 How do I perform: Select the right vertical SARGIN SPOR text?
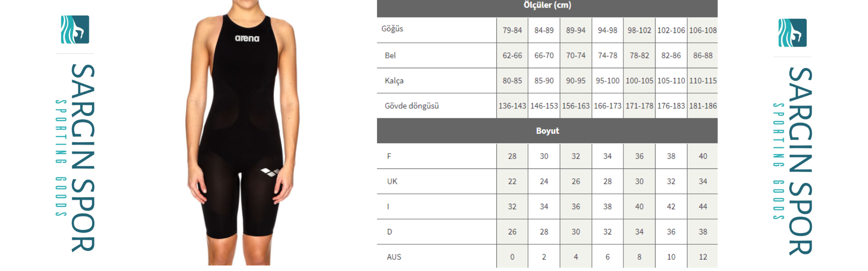[x=801, y=161]
